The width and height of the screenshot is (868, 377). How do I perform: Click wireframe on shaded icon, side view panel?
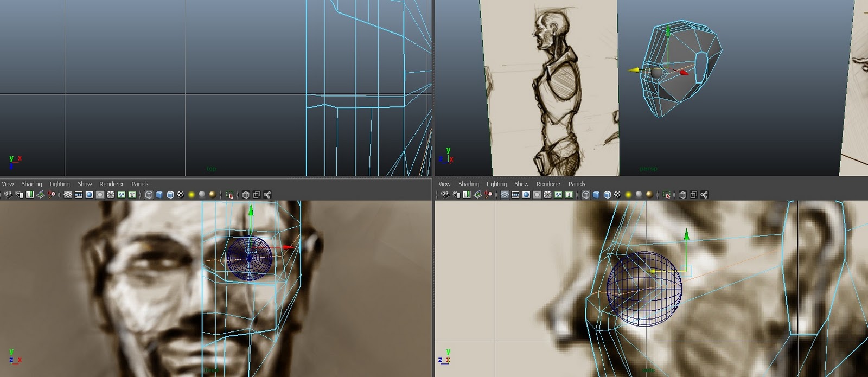[x=607, y=195]
